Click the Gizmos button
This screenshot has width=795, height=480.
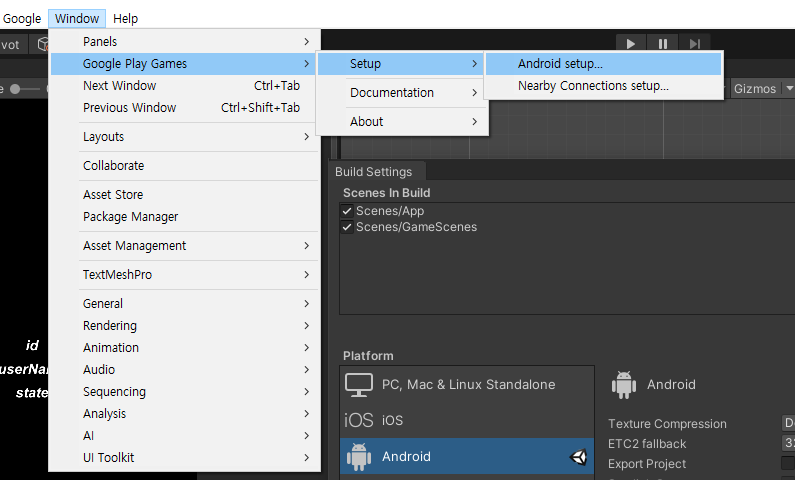tap(755, 89)
